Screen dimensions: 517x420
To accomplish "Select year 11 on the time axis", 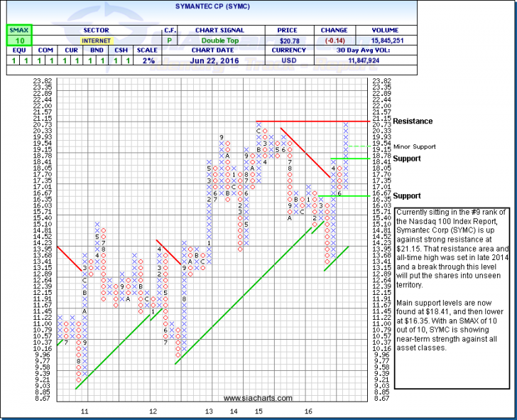I will point(84,411).
